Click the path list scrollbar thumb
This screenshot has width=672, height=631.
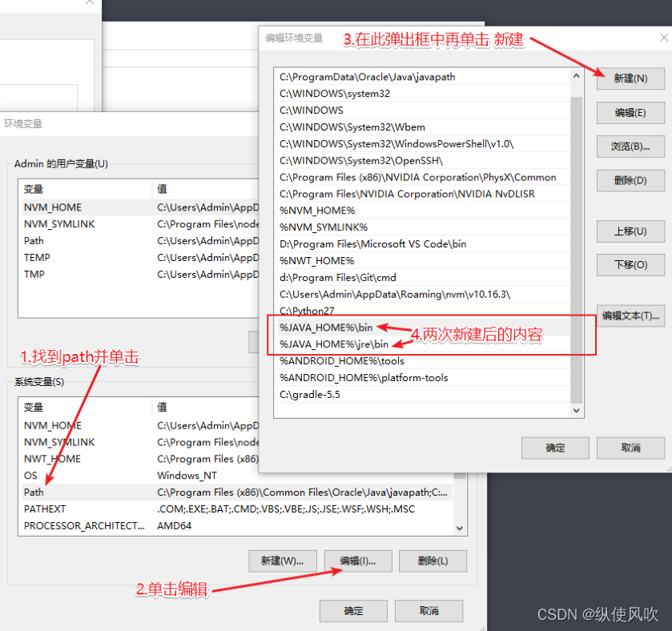coord(577,249)
